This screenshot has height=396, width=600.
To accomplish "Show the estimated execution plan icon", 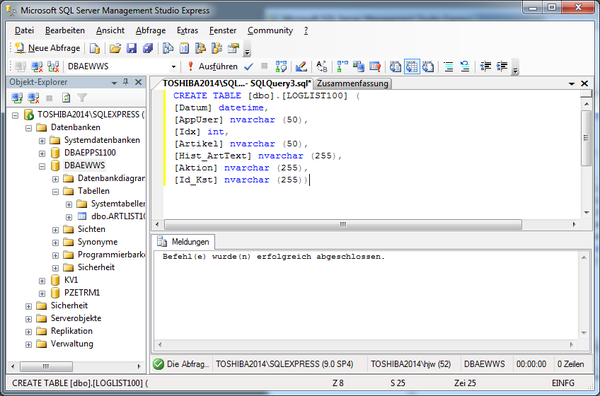I will [281, 67].
